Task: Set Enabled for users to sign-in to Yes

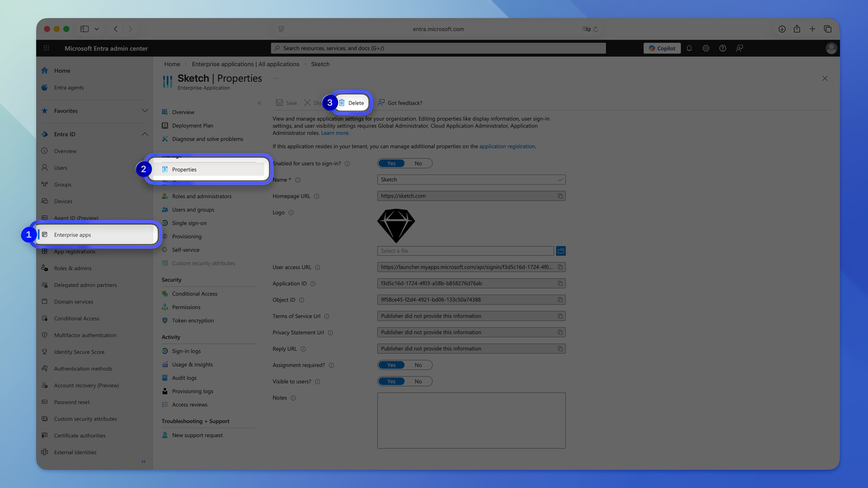Action: point(392,164)
